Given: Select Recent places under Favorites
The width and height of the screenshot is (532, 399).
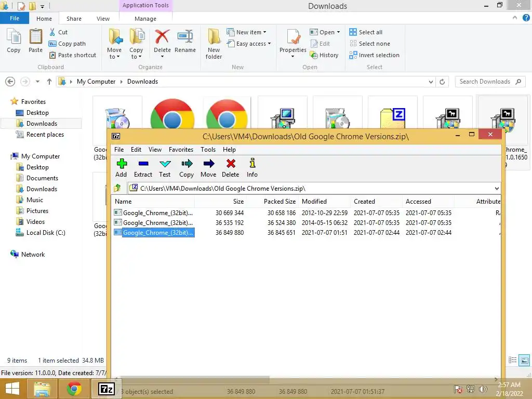Looking at the screenshot, I should [40, 135].
